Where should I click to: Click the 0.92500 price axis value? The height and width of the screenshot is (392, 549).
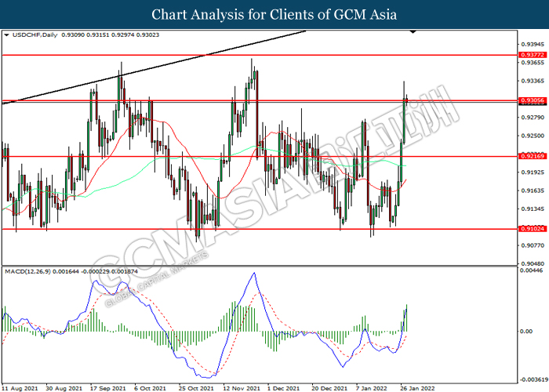533,136
